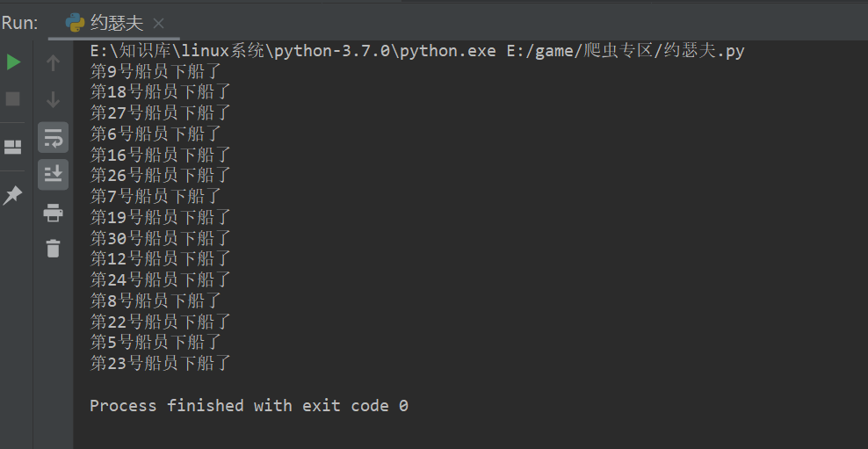Close the 约瑟夫 run tab
868x449 pixels.
[158, 23]
